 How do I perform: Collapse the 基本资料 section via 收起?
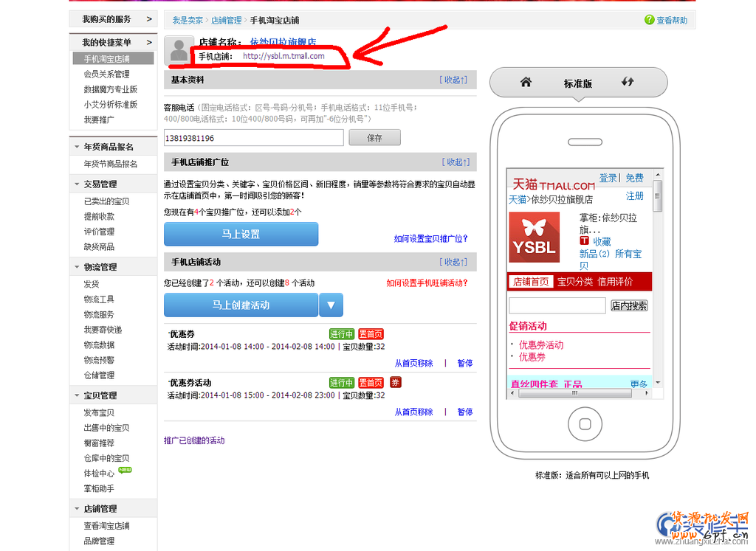tap(453, 80)
